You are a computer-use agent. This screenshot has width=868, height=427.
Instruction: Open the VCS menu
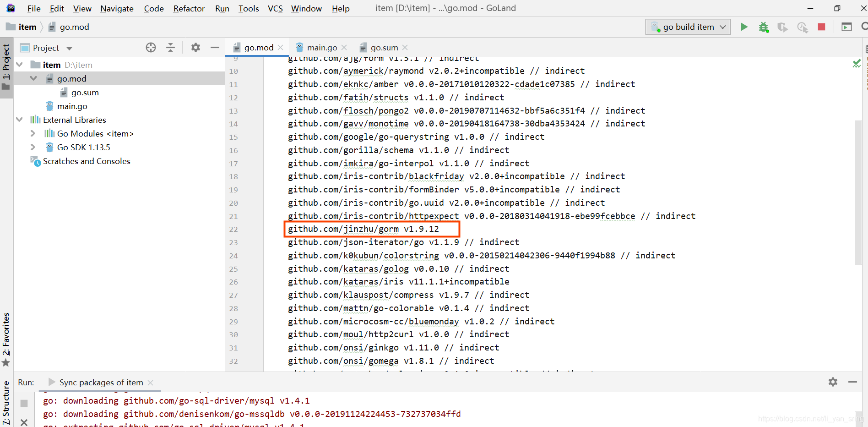pyautogui.click(x=275, y=8)
